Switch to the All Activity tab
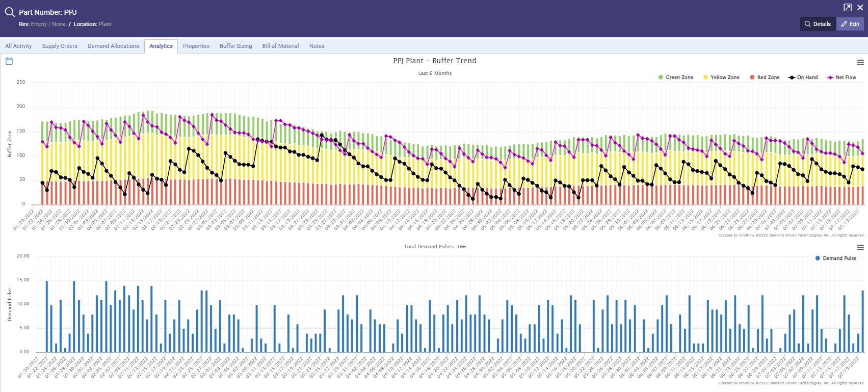The height and width of the screenshot is (392, 868). pyautogui.click(x=18, y=46)
